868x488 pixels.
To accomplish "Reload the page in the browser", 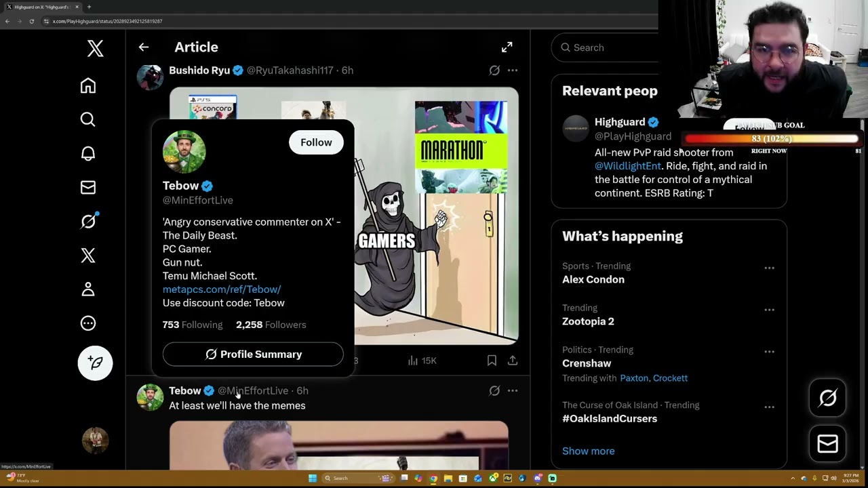I will coord(31,21).
